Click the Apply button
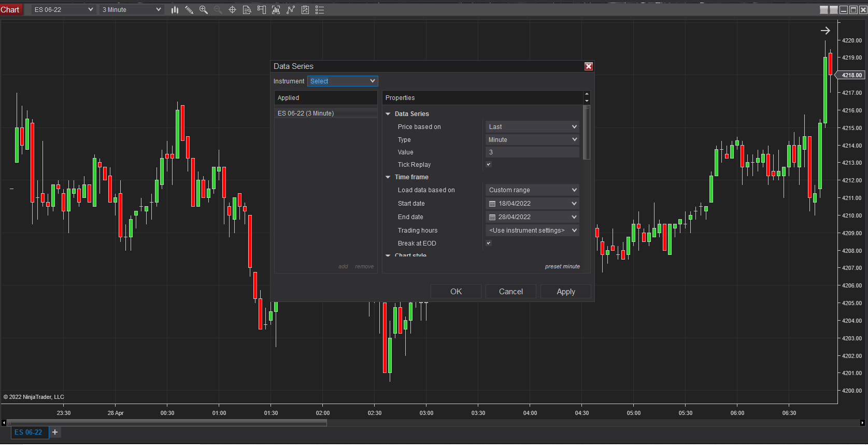868x445 pixels. [566, 292]
